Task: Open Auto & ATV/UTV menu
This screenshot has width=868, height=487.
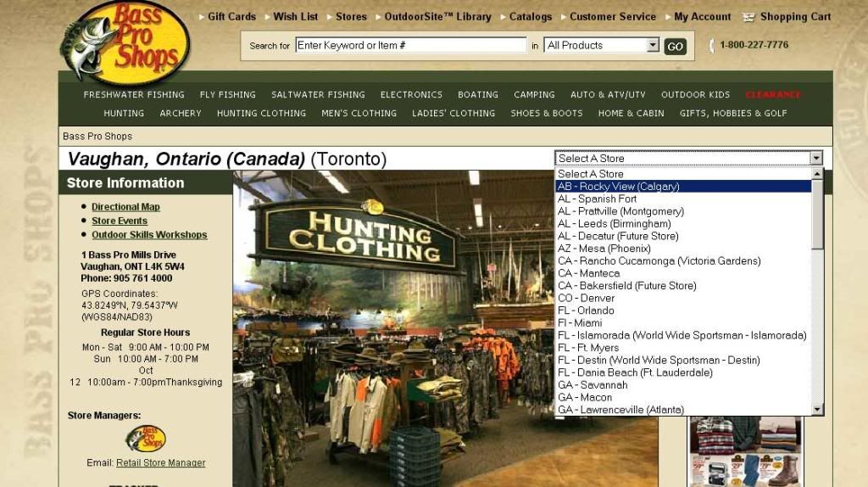Action: [x=608, y=95]
